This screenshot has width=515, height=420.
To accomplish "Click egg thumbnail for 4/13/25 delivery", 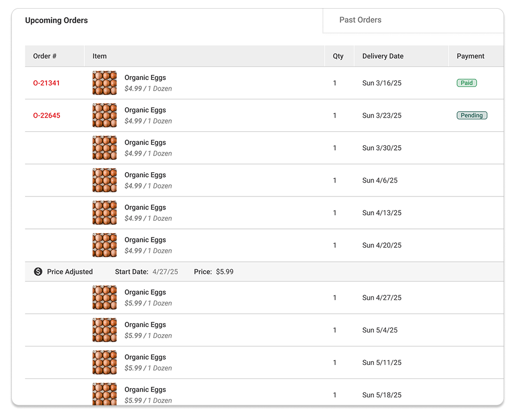I will point(104,213).
